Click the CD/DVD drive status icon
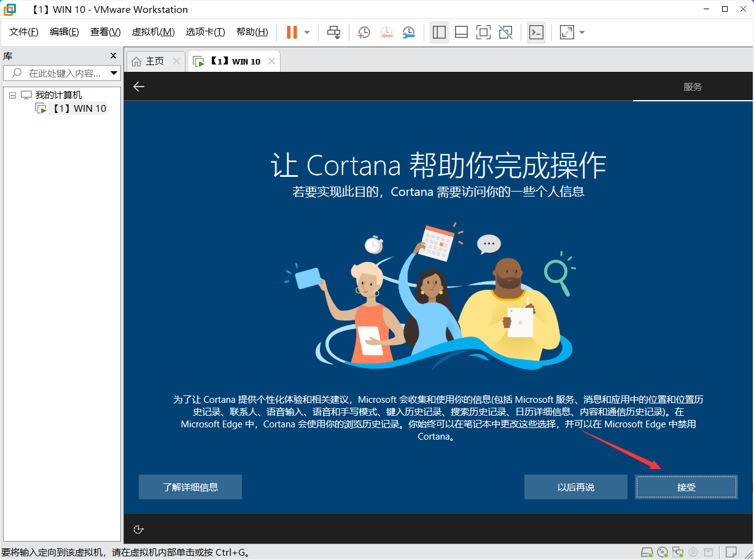 663,552
